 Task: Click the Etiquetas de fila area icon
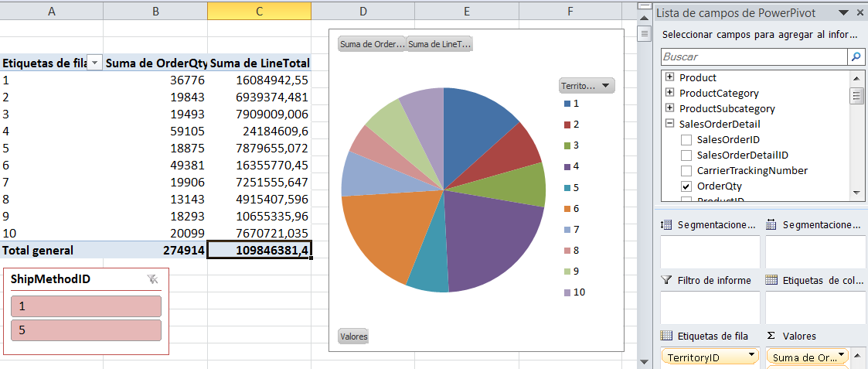point(666,336)
